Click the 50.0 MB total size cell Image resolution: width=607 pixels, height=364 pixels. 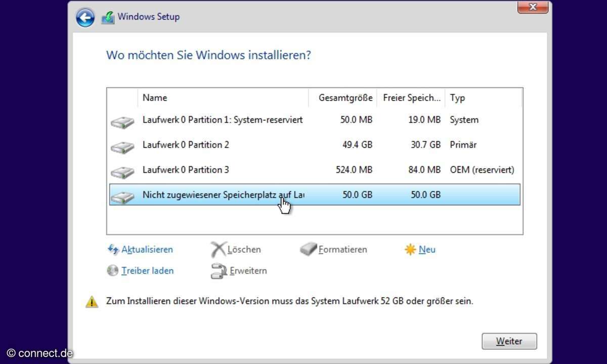coord(357,120)
